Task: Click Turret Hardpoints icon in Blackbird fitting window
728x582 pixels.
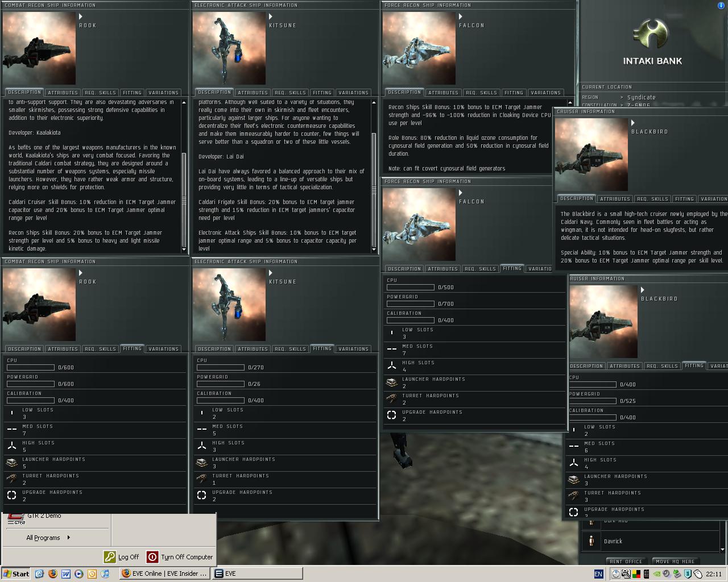Action: (574, 496)
